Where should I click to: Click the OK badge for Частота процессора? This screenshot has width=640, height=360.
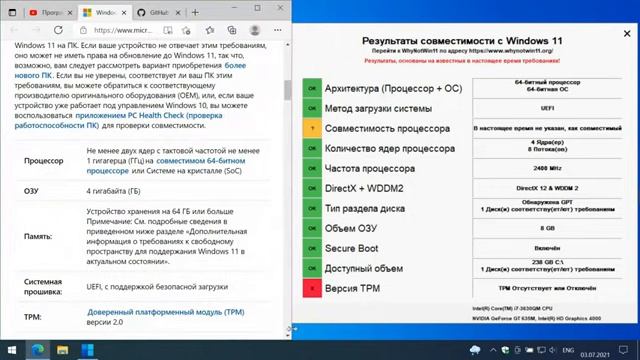pos(312,168)
